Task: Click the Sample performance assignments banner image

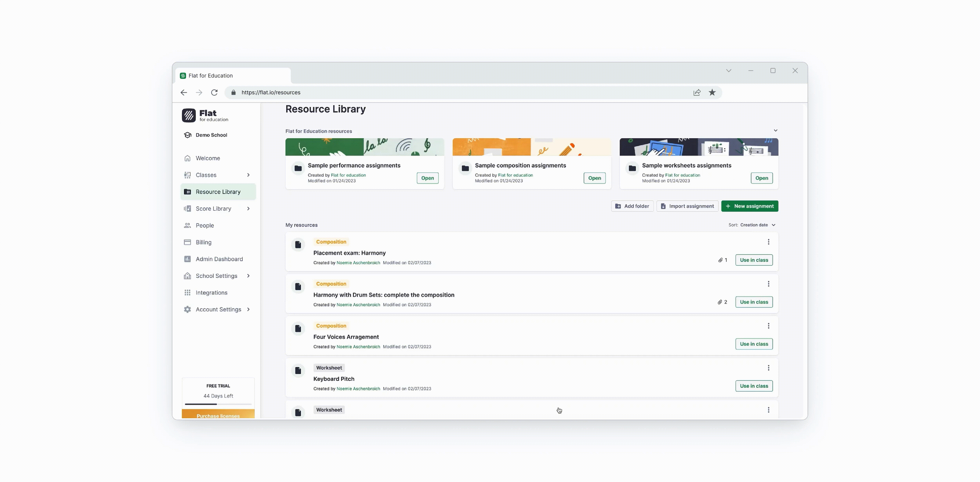Action: pos(365,147)
